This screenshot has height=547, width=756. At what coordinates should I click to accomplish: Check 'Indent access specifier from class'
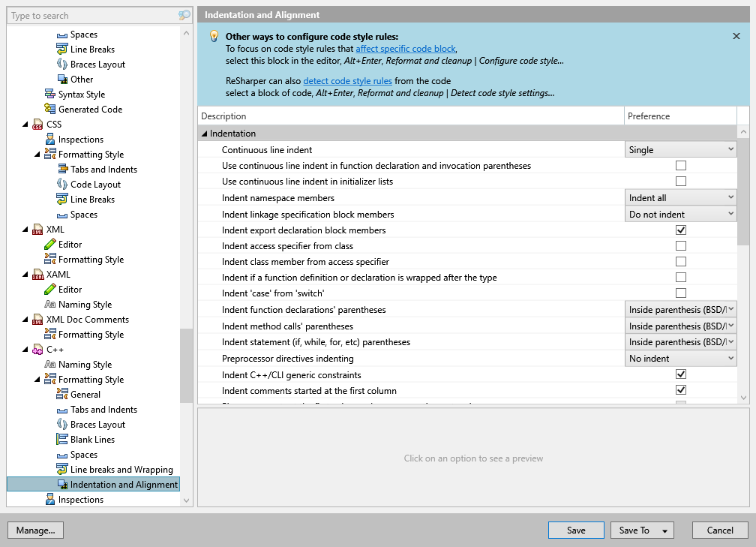[x=681, y=245]
